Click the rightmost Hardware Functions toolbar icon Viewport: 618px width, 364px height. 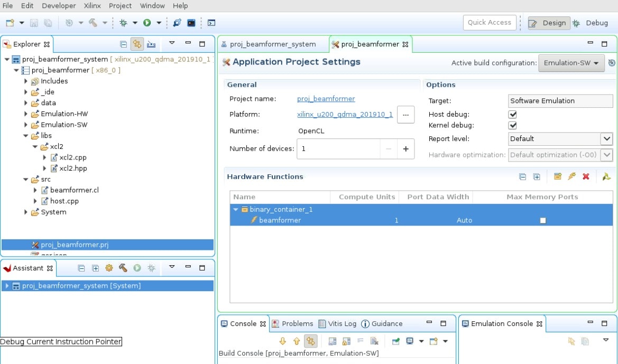pyautogui.click(x=606, y=176)
